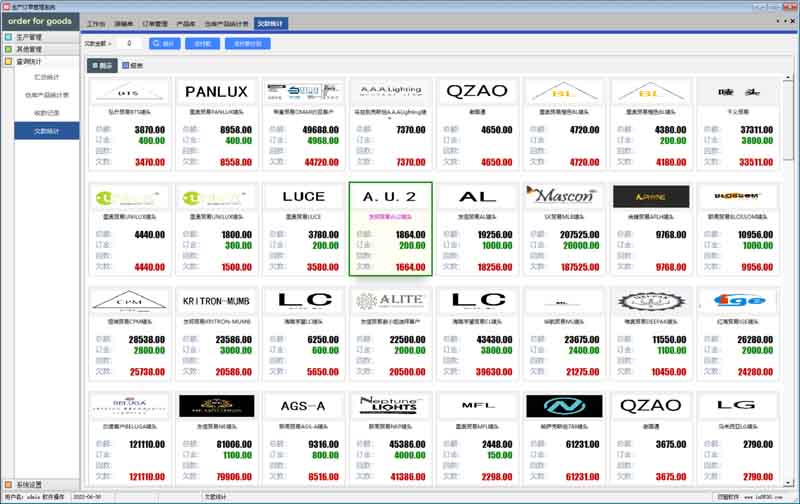
Task: Expand the 系统设置 sidebar section
Action: point(41,485)
